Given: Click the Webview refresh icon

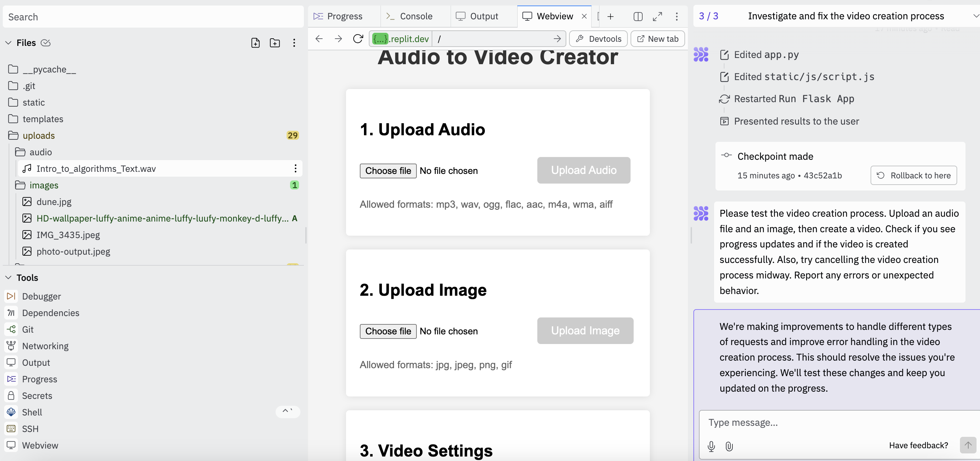Looking at the screenshot, I should pyautogui.click(x=358, y=39).
